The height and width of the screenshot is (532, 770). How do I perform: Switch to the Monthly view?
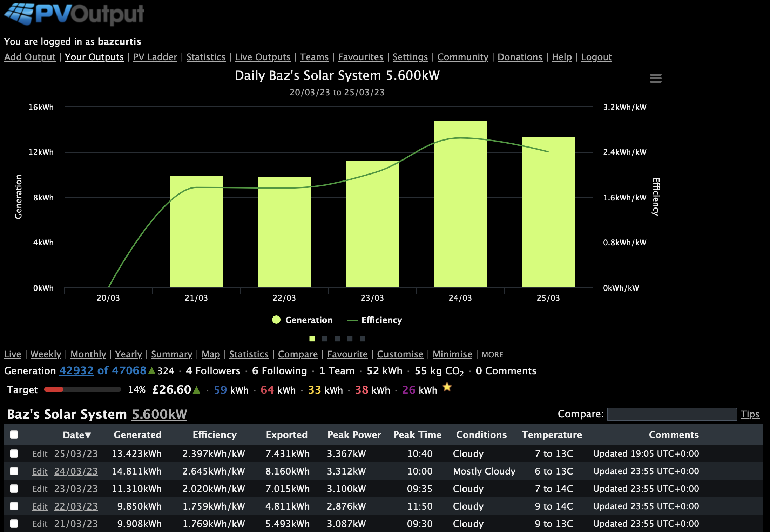(88, 354)
